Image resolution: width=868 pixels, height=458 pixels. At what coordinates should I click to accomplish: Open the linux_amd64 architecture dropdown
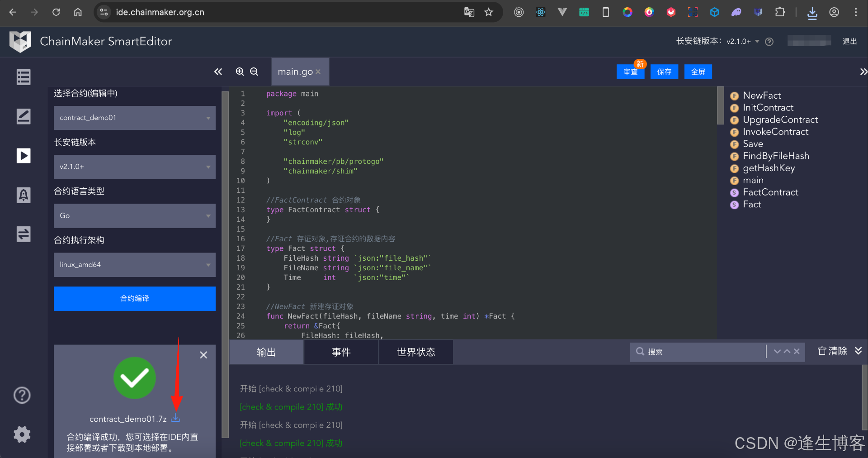(135, 264)
